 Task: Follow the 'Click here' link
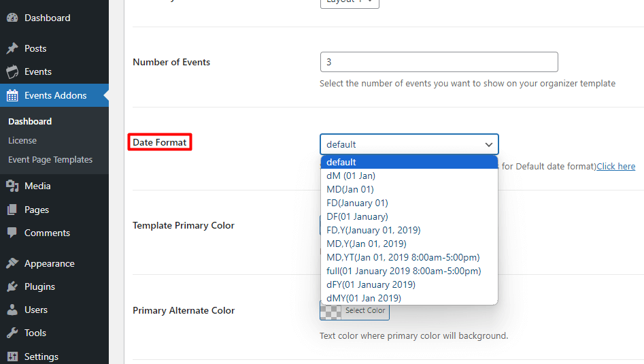coord(615,166)
